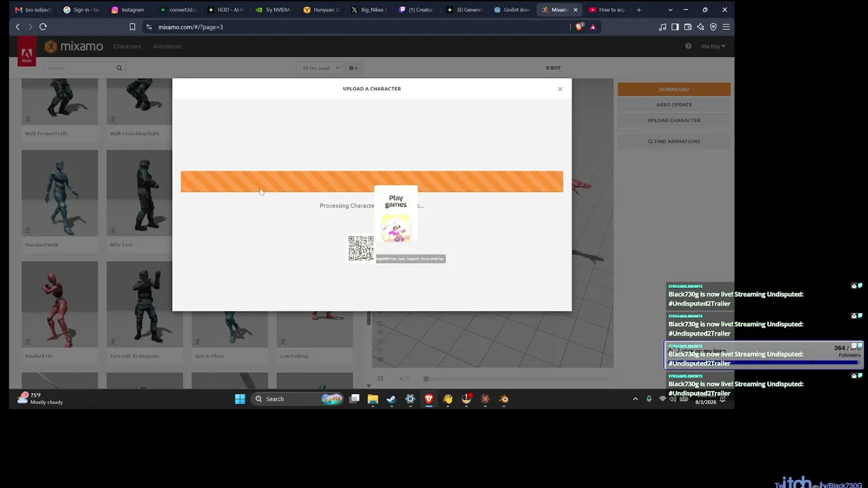Viewport: 868px width, 488px height.
Task: Open the help question mark icon
Action: 688,47
